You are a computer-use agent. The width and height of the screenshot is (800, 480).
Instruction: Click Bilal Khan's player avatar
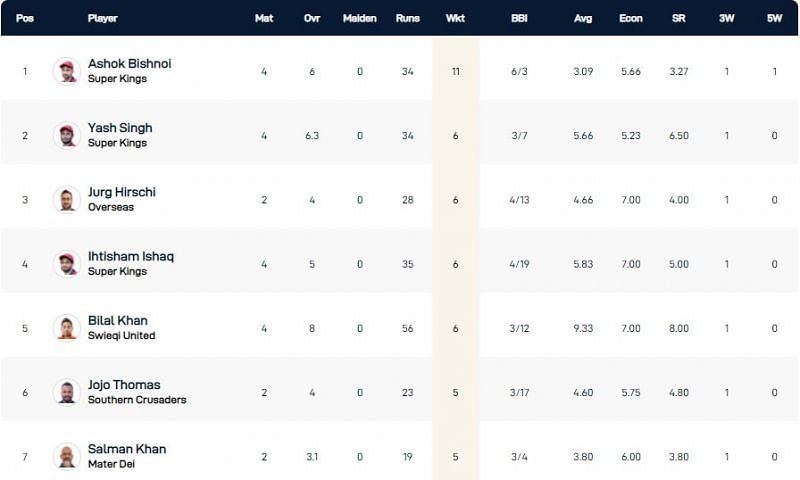tap(67, 328)
